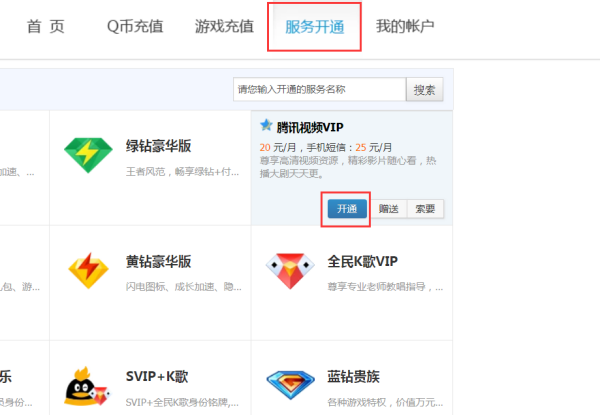Click the SVIP+K歌 penguin icon
Screen dimensions: 600x415
(88, 386)
